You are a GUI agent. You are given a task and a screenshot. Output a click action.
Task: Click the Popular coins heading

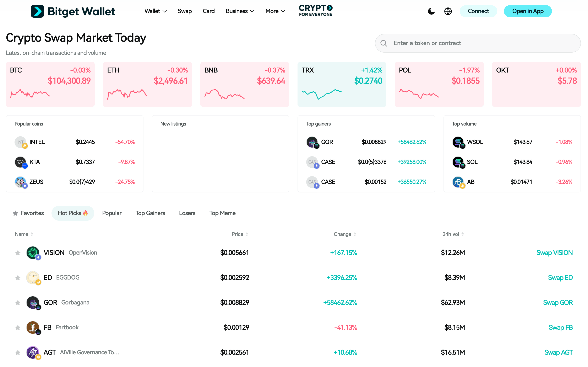pyautogui.click(x=29, y=124)
